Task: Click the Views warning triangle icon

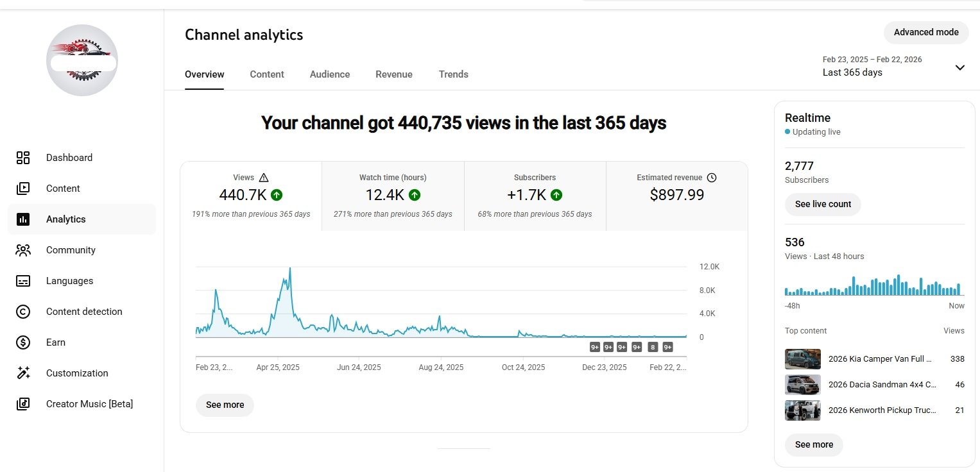Action: pyautogui.click(x=264, y=178)
